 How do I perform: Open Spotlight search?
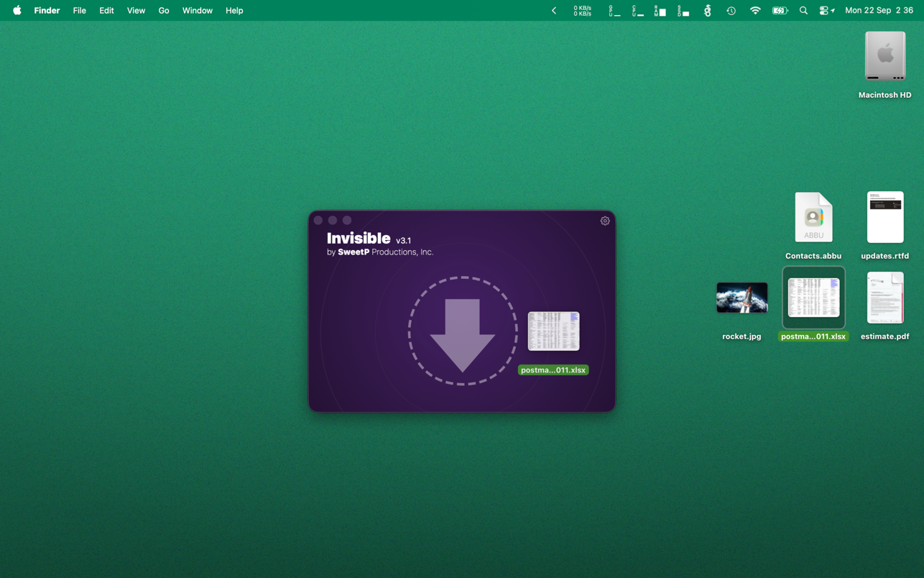tap(803, 11)
